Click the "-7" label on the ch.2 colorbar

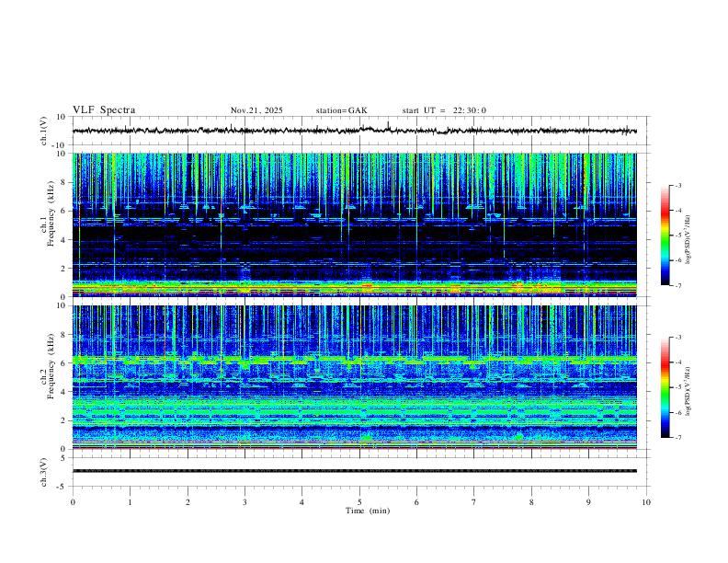pos(677,438)
